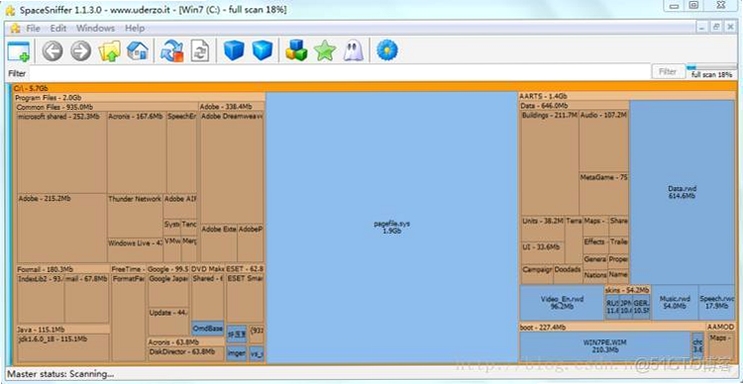
Task: Select the Units - 38.2M folder
Action: [543, 229]
